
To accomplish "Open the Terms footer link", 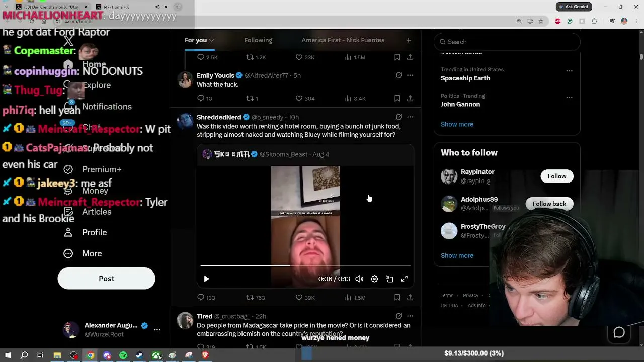I will (447, 296).
